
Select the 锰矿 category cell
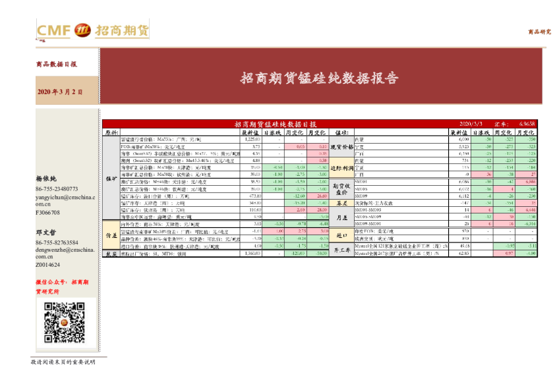click(x=111, y=178)
